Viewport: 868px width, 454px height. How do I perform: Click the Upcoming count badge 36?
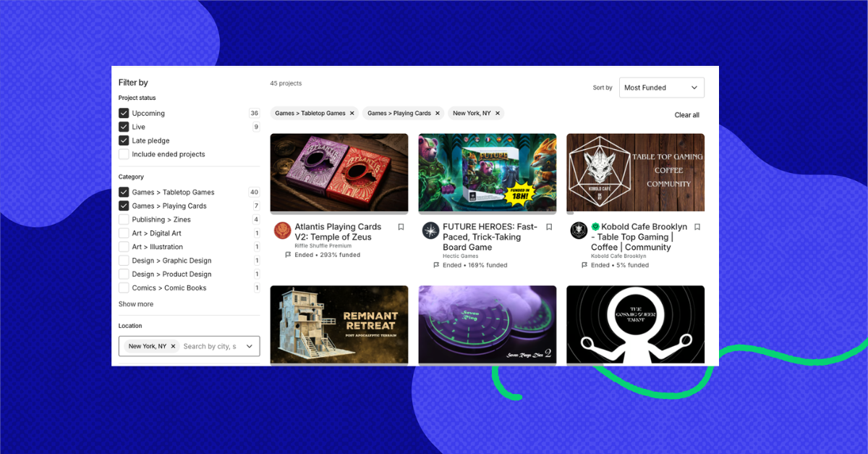click(254, 113)
